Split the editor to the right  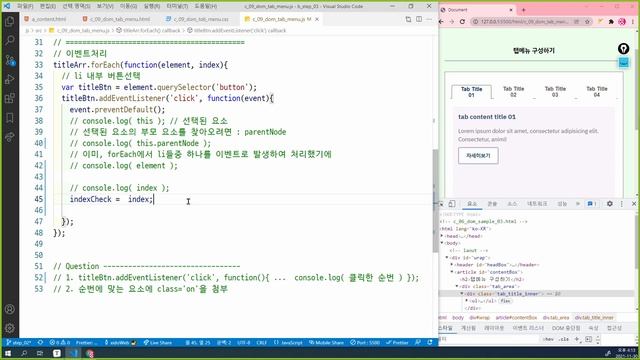coord(419,19)
